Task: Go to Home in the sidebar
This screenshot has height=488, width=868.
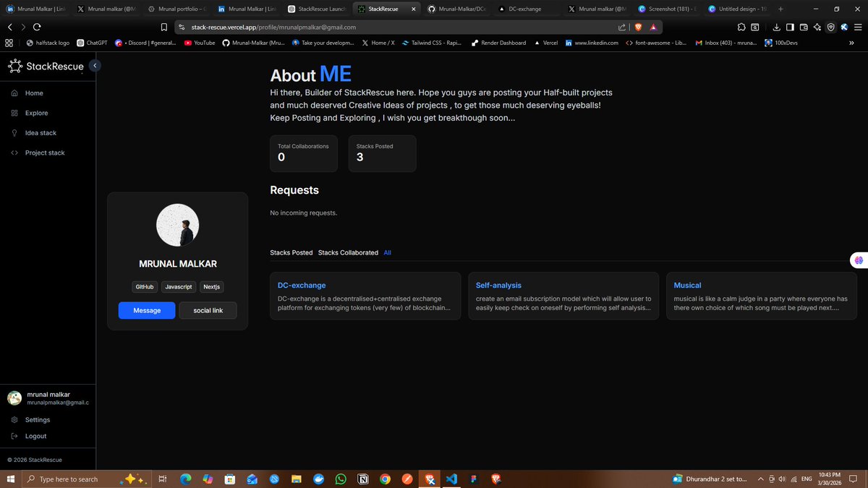Action: click(34, 93)
